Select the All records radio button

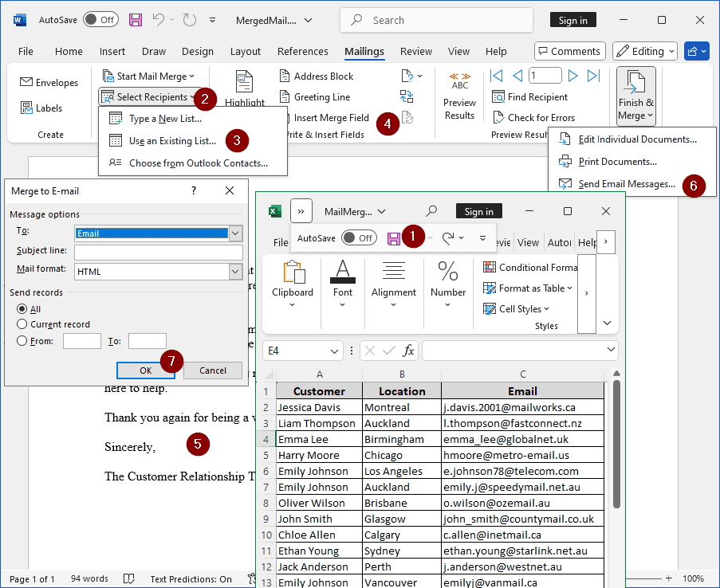22,309
